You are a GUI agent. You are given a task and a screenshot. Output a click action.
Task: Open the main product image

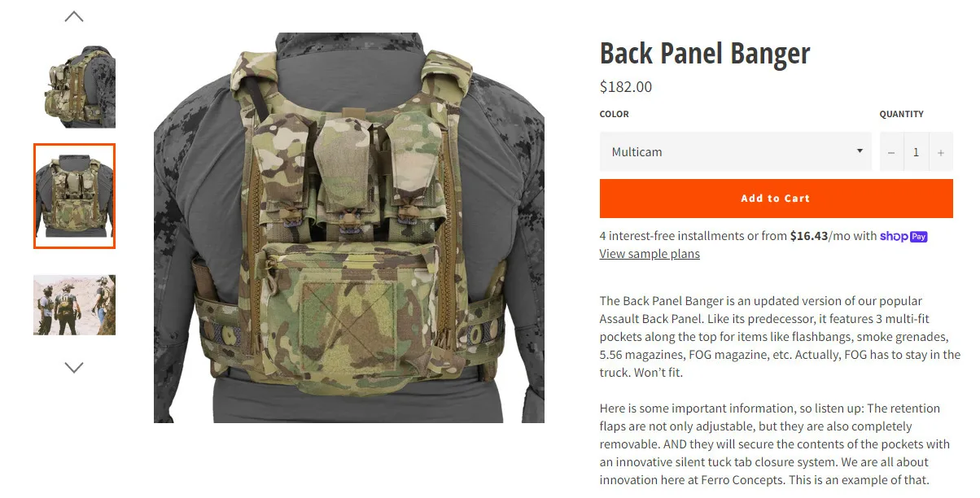tap(349, 228)
